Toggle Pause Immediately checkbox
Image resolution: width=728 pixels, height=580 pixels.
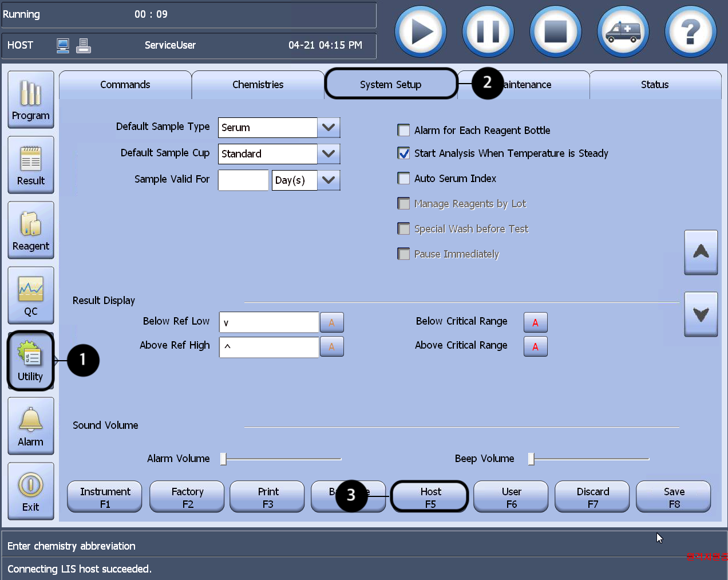[404, 254]
